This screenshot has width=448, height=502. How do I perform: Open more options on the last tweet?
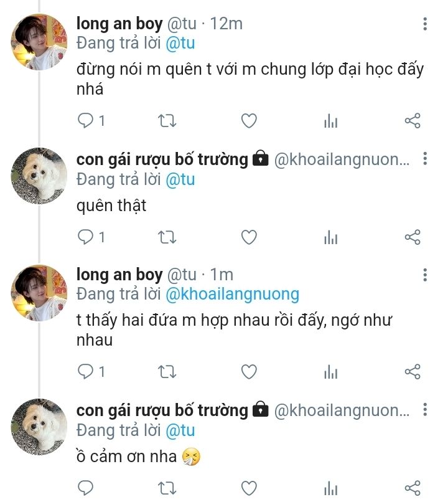[425, 410]
